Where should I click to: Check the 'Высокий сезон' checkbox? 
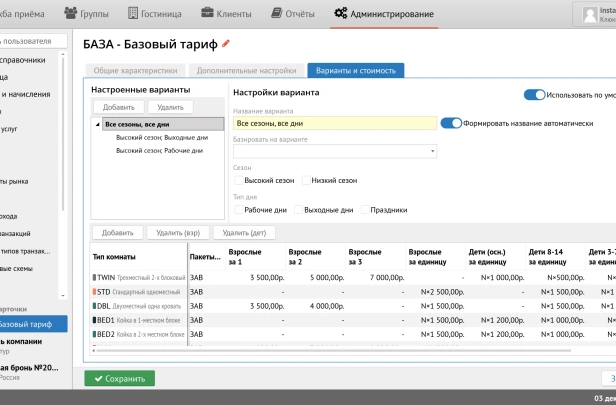pos(238,181)
